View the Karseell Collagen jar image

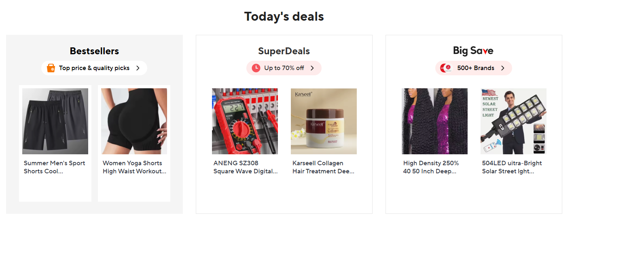pyautogui.click(x=324, y=121)
